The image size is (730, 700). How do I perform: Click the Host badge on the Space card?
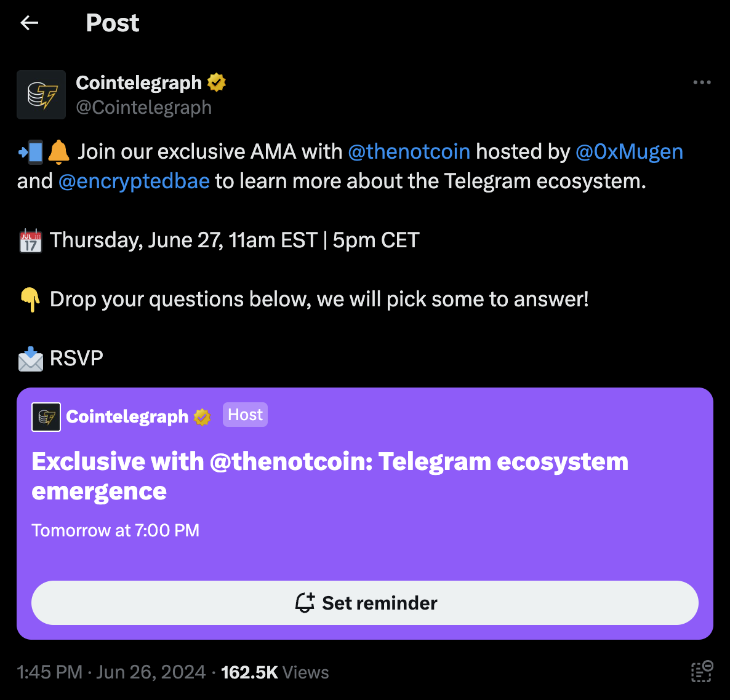(245, 415)
